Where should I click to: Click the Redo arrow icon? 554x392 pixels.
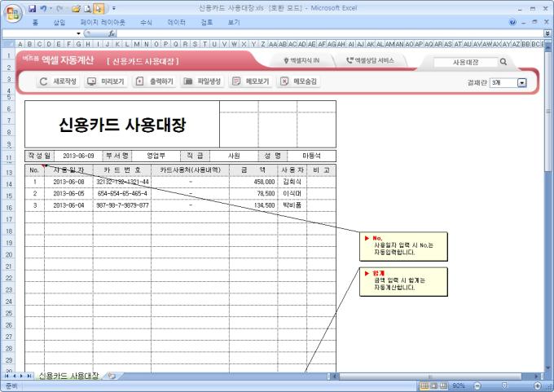[59, 8]
